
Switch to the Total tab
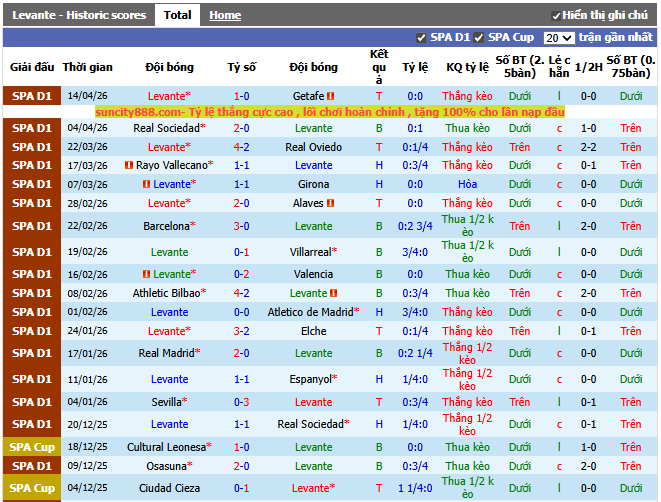coord(177,15)
